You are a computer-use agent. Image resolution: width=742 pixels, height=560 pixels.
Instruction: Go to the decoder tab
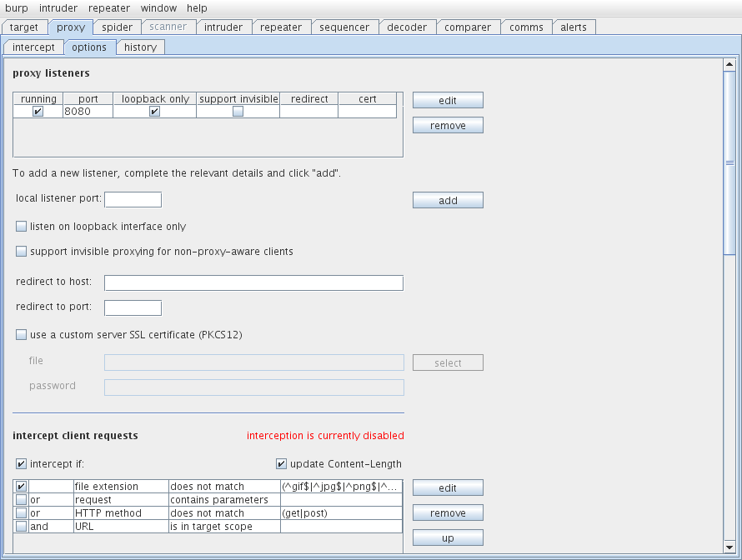click(407, 27)
